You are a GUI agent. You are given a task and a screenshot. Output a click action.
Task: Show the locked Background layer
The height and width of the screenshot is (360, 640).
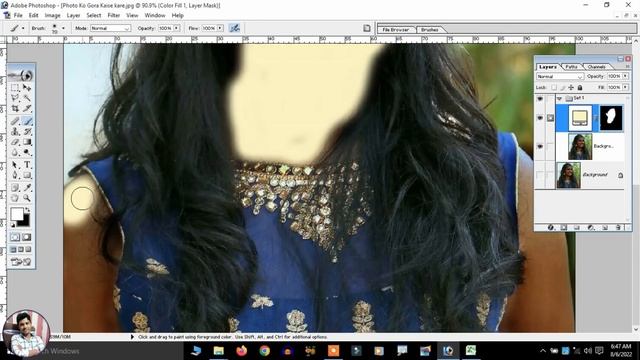pos(540,175)
